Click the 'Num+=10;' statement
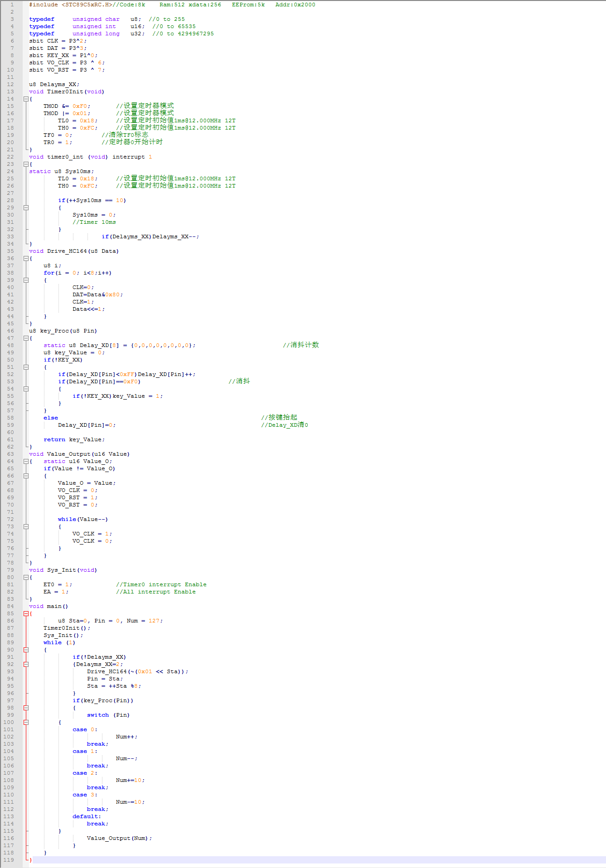The image size is (606, 868). coord(131,780)
